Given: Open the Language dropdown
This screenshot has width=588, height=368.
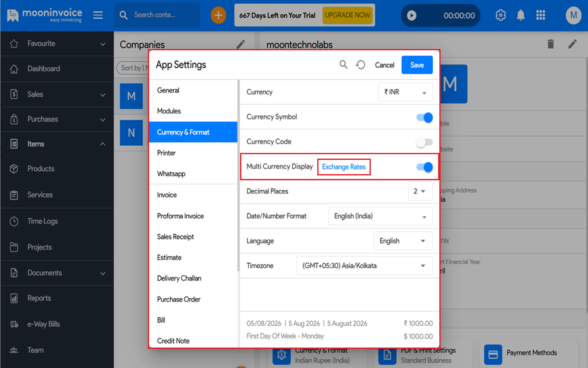Looking at the screenshot, I should pyautogui.click(x=403, y=241).
